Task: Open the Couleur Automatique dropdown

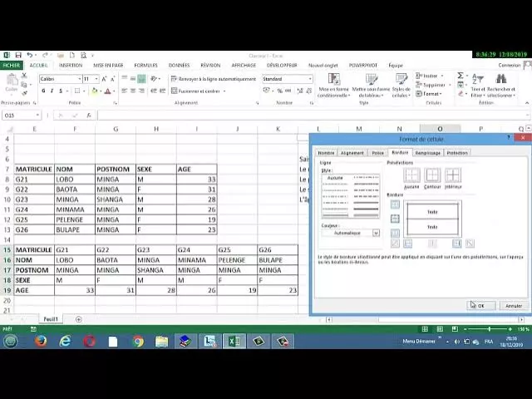Action: 376,233
